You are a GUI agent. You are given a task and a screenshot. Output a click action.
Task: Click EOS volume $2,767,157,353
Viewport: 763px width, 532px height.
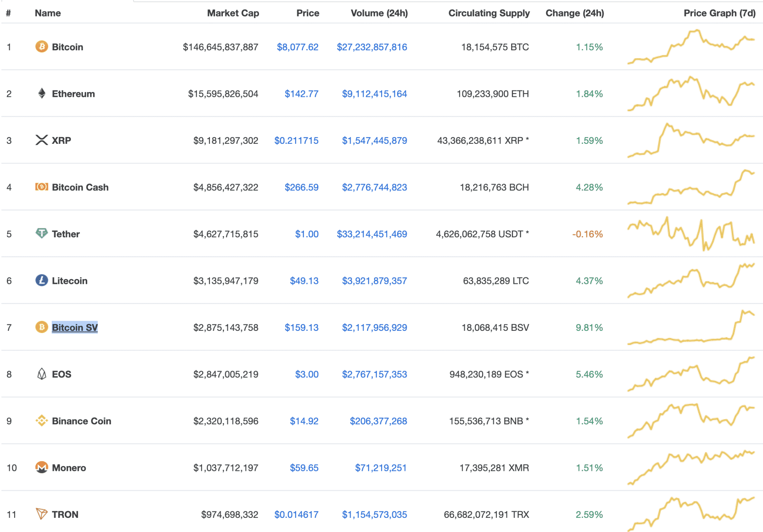(374, 374)
